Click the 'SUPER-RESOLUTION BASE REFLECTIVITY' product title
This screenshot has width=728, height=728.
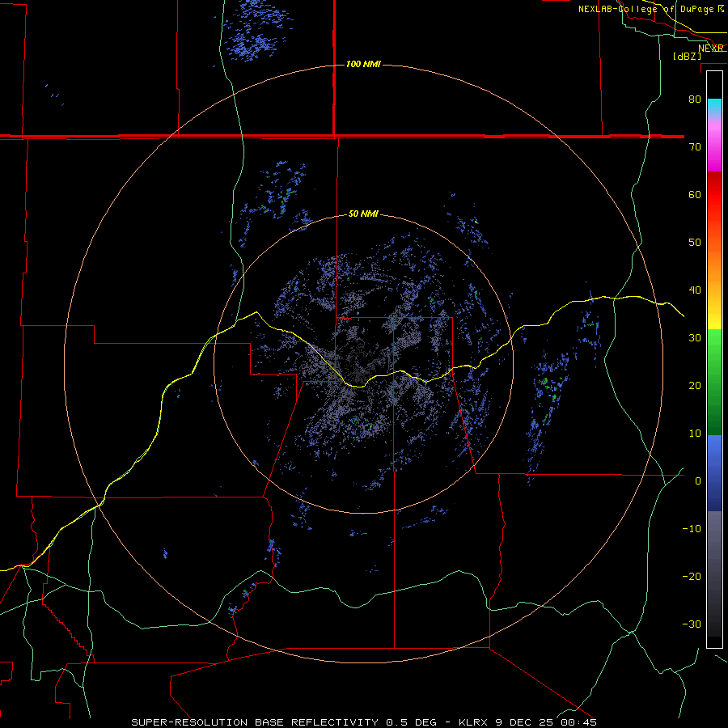pyautogui.click(x=255, y=722)
